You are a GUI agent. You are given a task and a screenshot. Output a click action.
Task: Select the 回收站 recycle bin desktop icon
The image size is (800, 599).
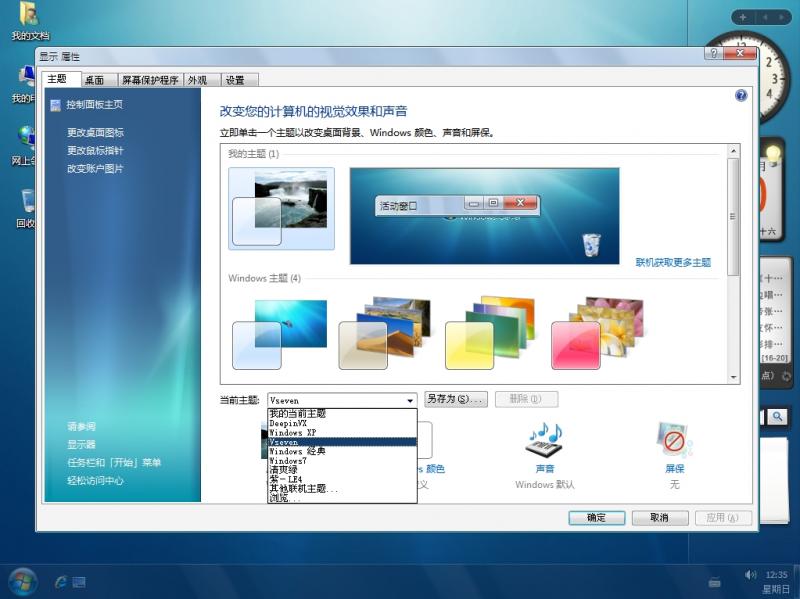tap(27, 208)
